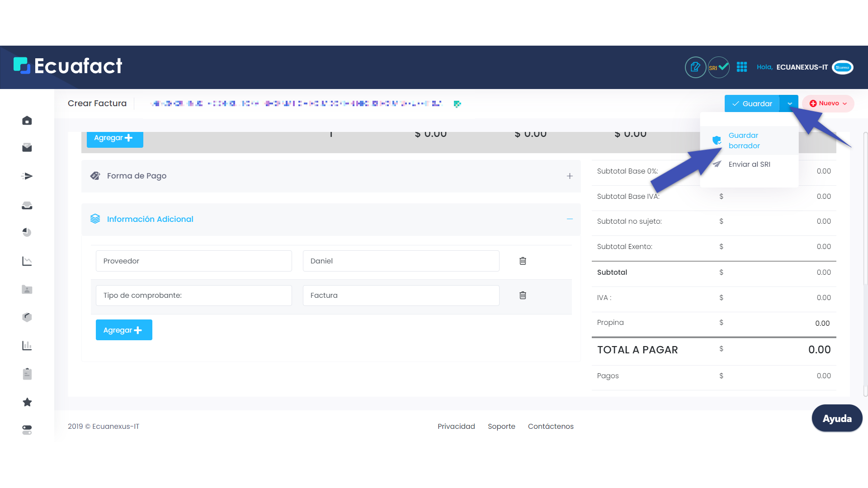Delete the Tipo de comprobante row
868x488 pixels.
point(523,295)
